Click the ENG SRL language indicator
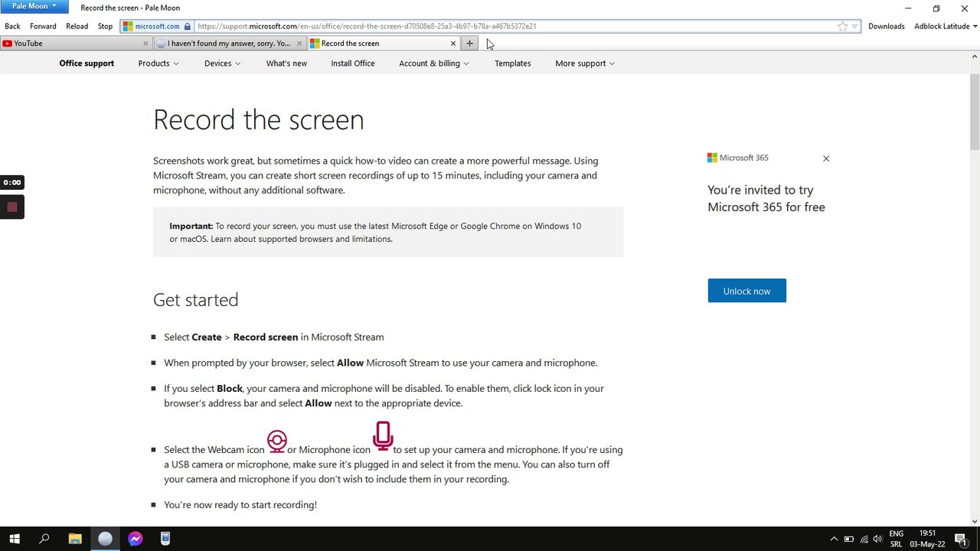The height and width of the screenshot is (551, 980). 896,539
